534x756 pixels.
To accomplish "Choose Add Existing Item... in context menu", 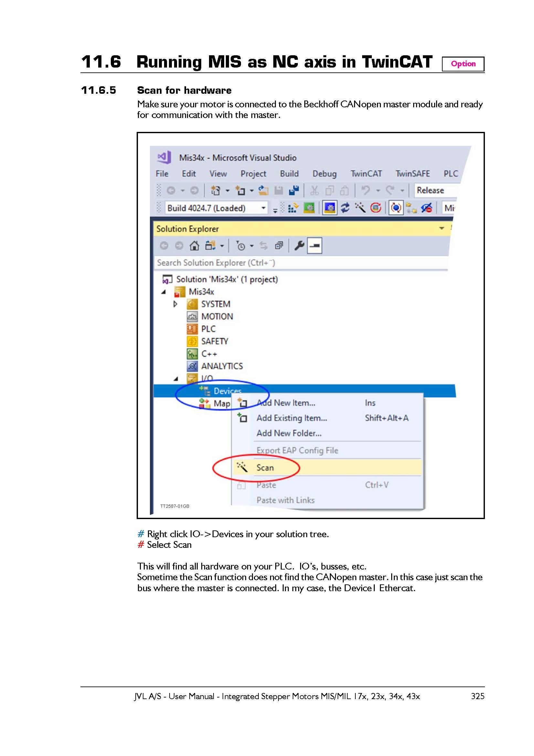I will pos(327,418).
